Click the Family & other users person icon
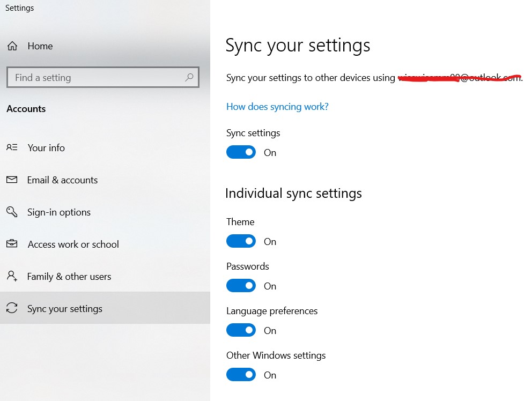Screen dimensions: 532x401 [x=12, y=276]
